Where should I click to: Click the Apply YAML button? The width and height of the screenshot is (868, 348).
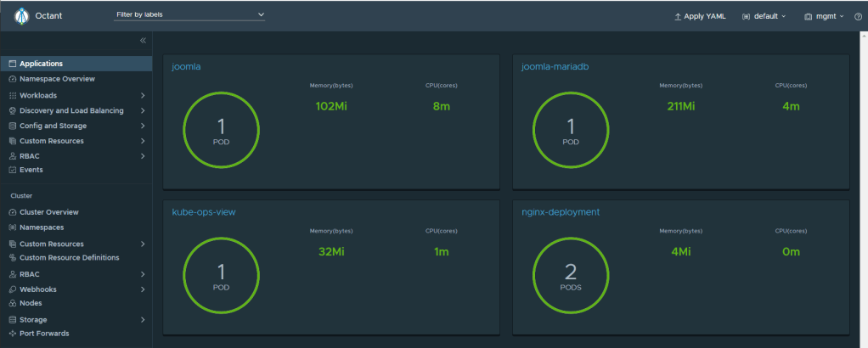pyautogui.click(x=700, y=16)
